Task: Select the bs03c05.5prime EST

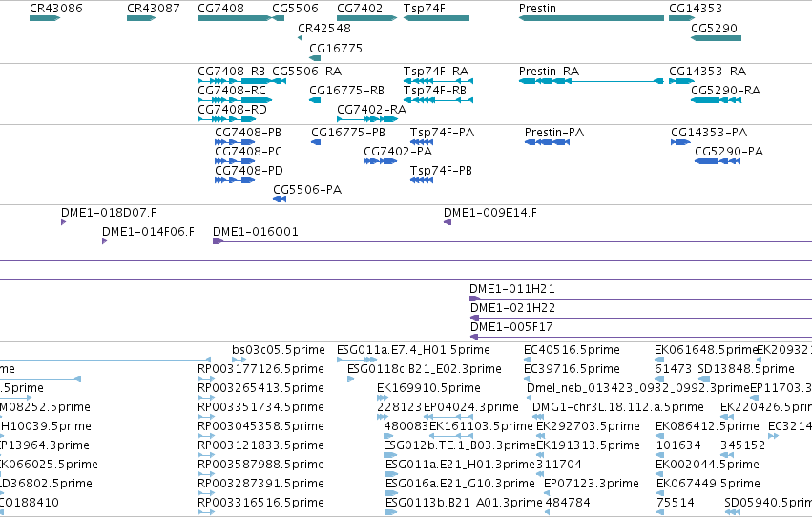Action: 239,360
